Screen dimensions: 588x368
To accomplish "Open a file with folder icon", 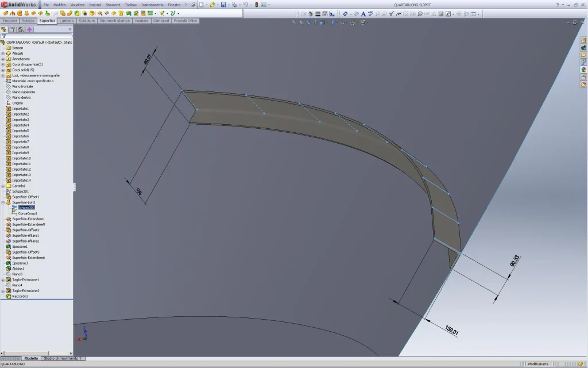I will [x=212, y=5].
